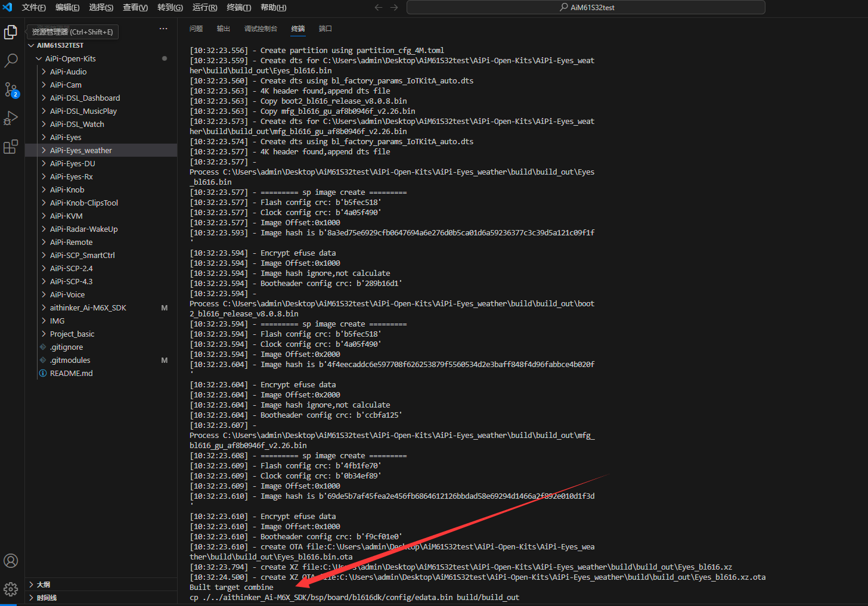Open the 转到(G) menu
The height and width of the screenshot is (606, 868).
pos(170,7)
